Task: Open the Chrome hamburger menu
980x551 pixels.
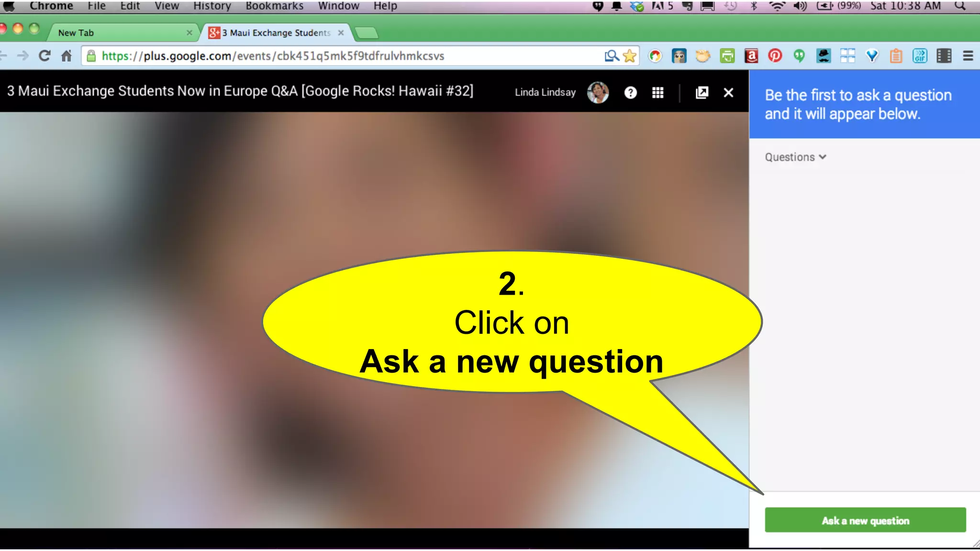Action: point(968,56)
